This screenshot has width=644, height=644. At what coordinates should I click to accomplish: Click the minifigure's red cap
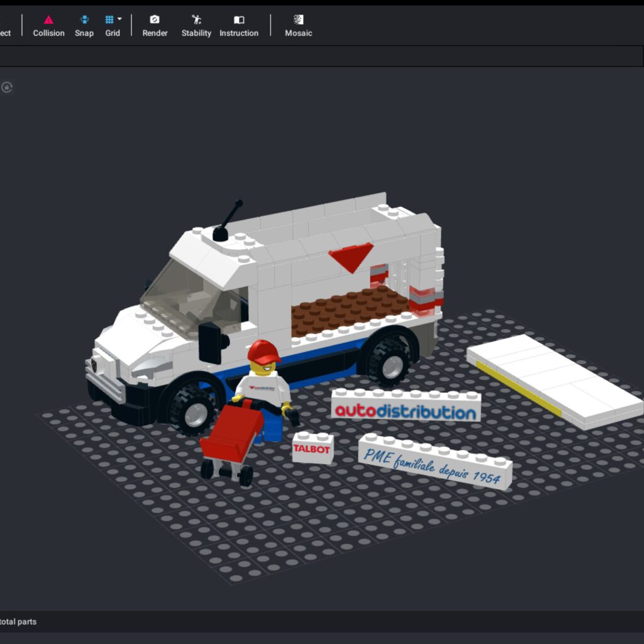click(264, 352)
